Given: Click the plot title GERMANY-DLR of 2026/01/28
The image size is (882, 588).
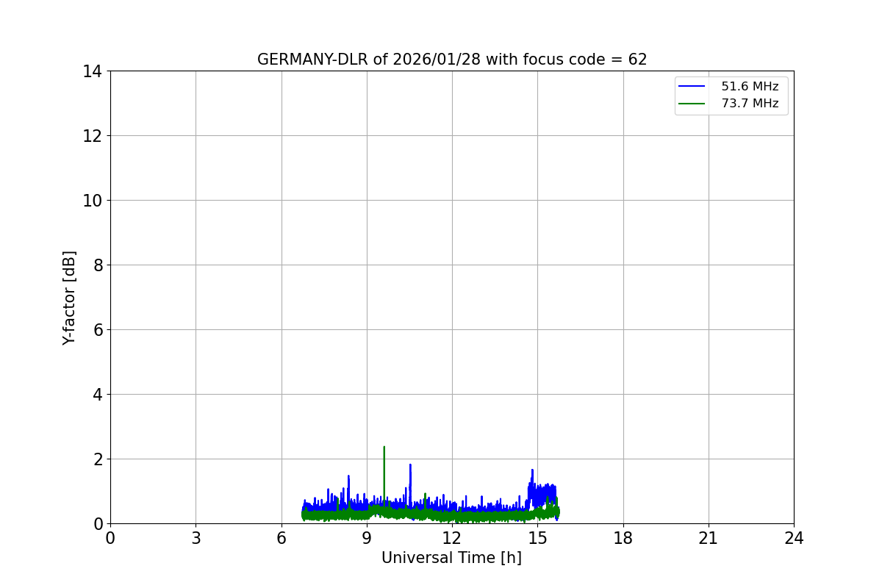Looking at the screenshot, I should (x=452, y=60).
